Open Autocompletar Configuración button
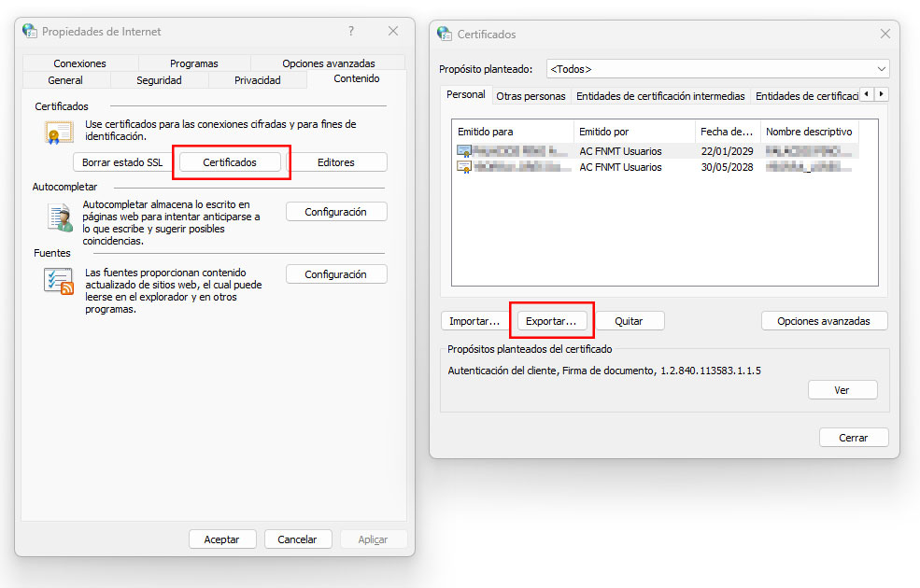Viewport: 920px width, 588px height. click(x=335, y=212)
